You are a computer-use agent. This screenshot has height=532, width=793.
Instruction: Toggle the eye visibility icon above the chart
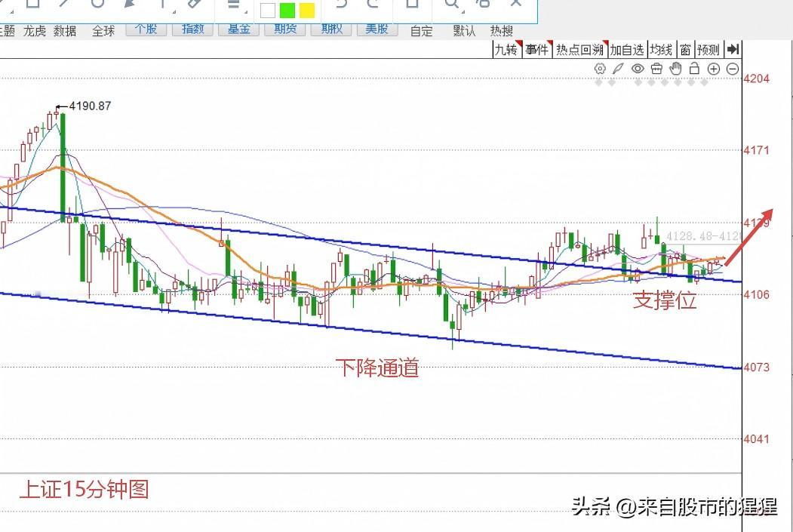(638, 68)
